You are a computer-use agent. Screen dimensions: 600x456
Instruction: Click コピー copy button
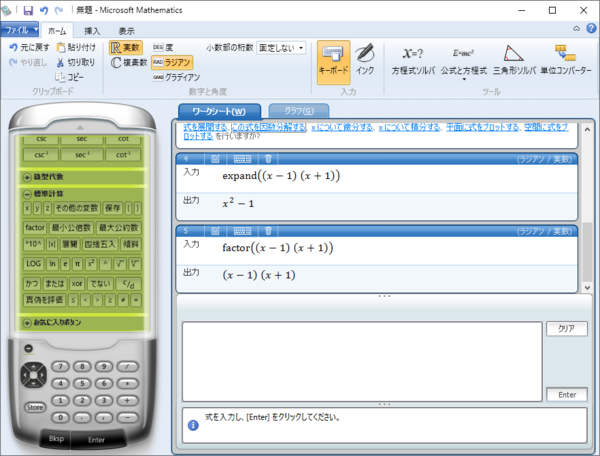coord(69,77)
